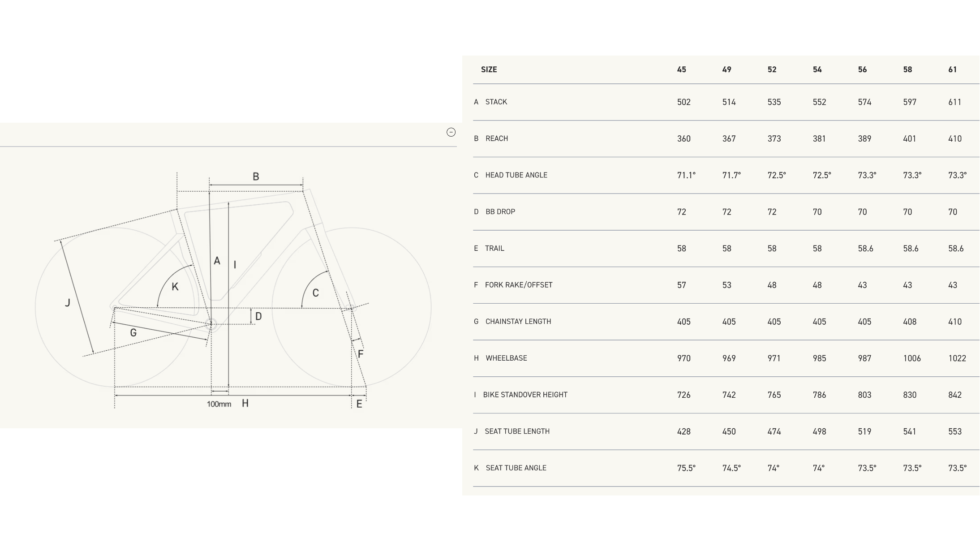Click the SIZE header in the table
980x551 pixels.
pyautogui.click(x=489, y=69)
